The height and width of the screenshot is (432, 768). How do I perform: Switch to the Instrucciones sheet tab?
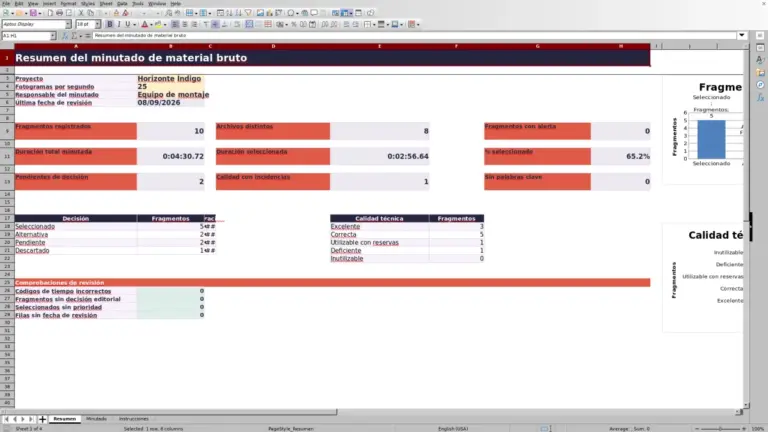point(134,419)
